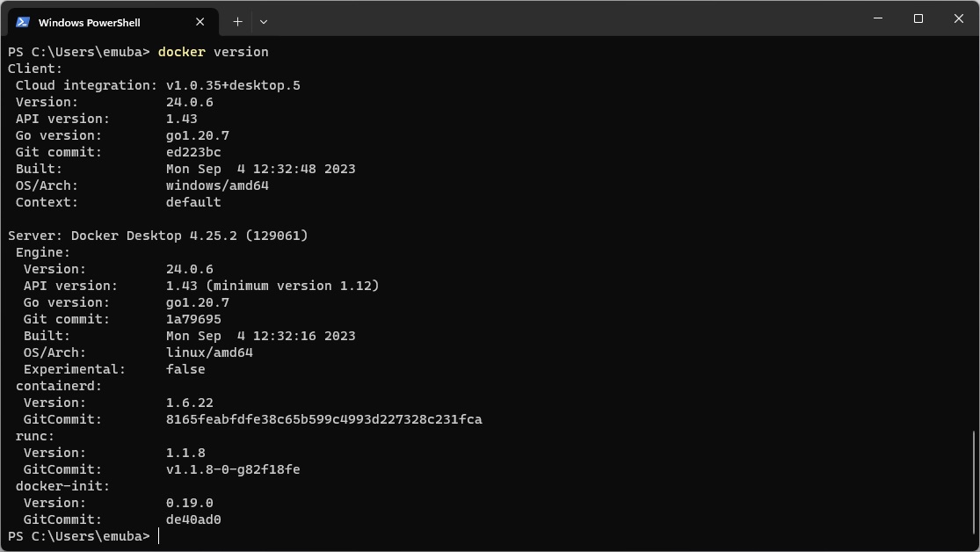Click the runc GitCommit value v1.1.8-0-g82f18fe
The height and width of the screenshot is (552, 980).
click(233, 469)
